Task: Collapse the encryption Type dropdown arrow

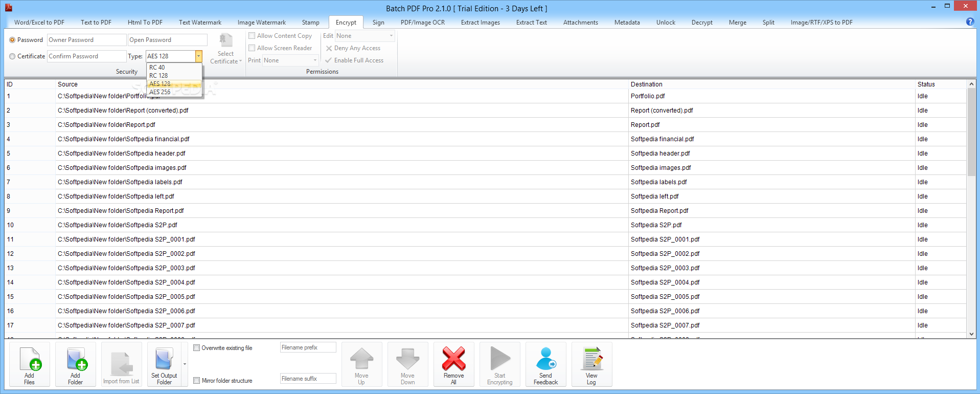Action: pos(198,56)
